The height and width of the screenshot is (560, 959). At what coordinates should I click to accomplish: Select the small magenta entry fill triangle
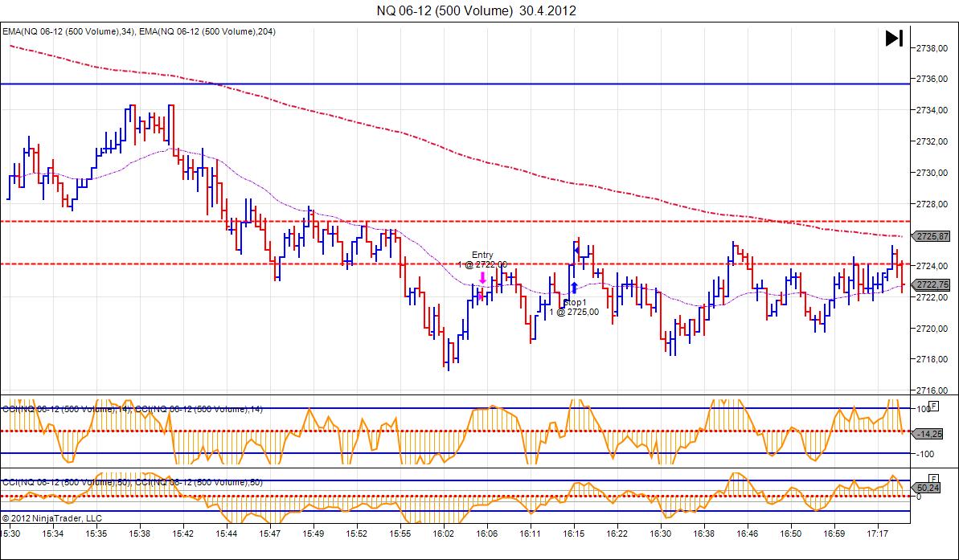(481, 296)
